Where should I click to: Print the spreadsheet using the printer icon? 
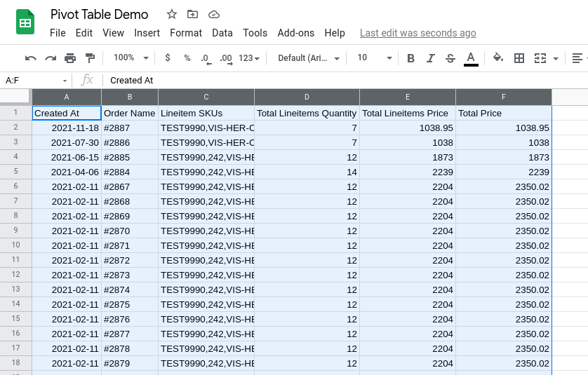coord(70,58)
